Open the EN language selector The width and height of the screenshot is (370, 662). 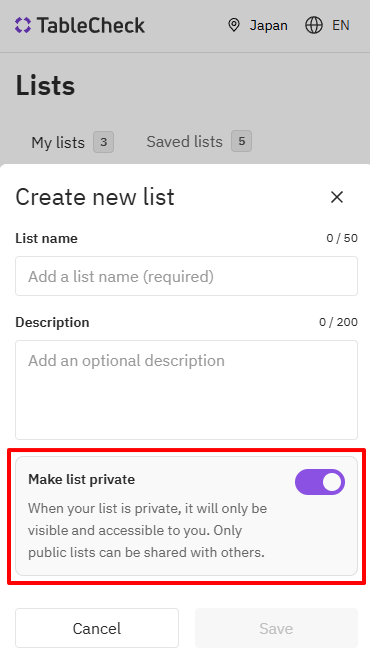[327, 25]
